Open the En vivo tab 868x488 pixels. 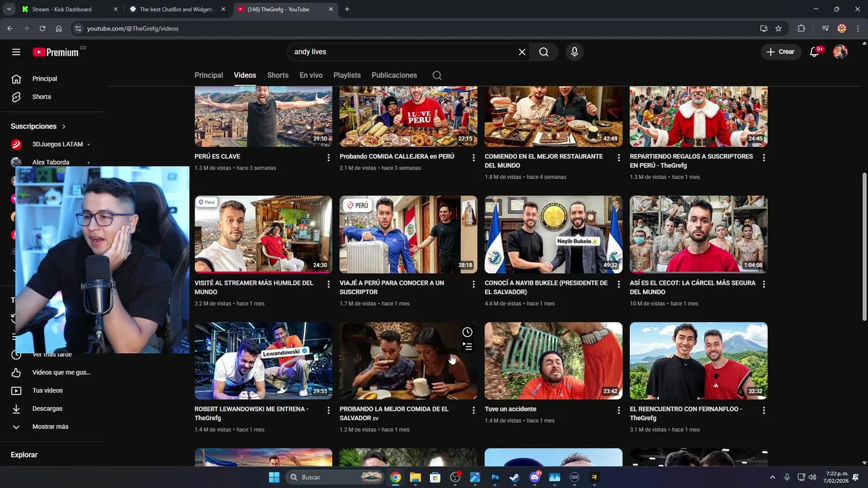pyautogui.click(x=311, y=75)
